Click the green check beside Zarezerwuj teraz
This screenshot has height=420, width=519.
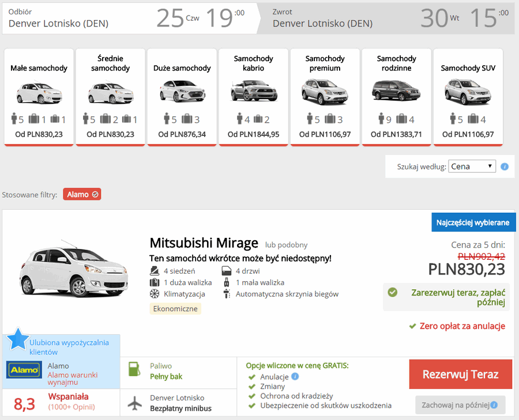tap(393, 292)
